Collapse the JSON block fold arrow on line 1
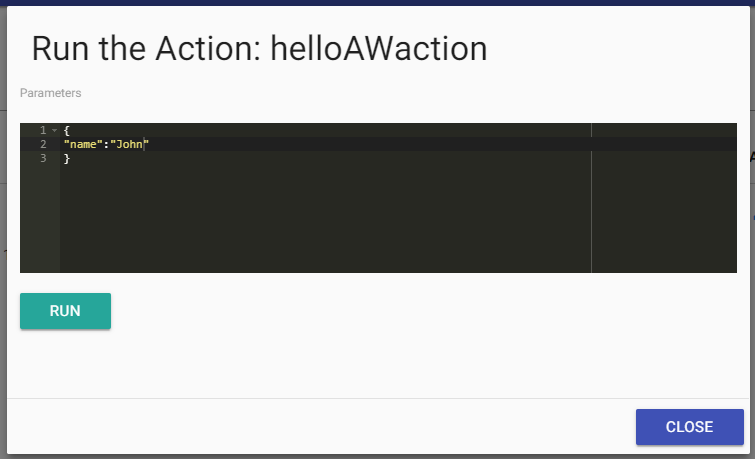Viewport: 755px width, 459px height. (54, 131)
